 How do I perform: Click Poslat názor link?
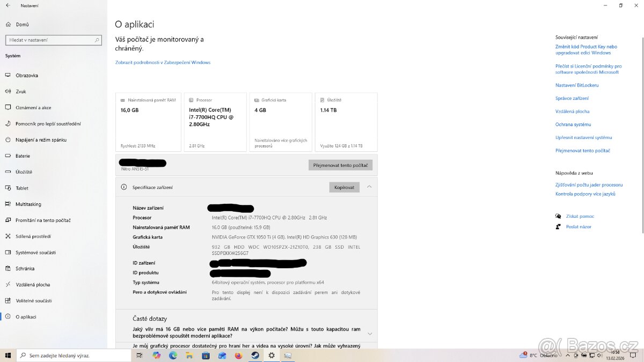coord(579,227)
